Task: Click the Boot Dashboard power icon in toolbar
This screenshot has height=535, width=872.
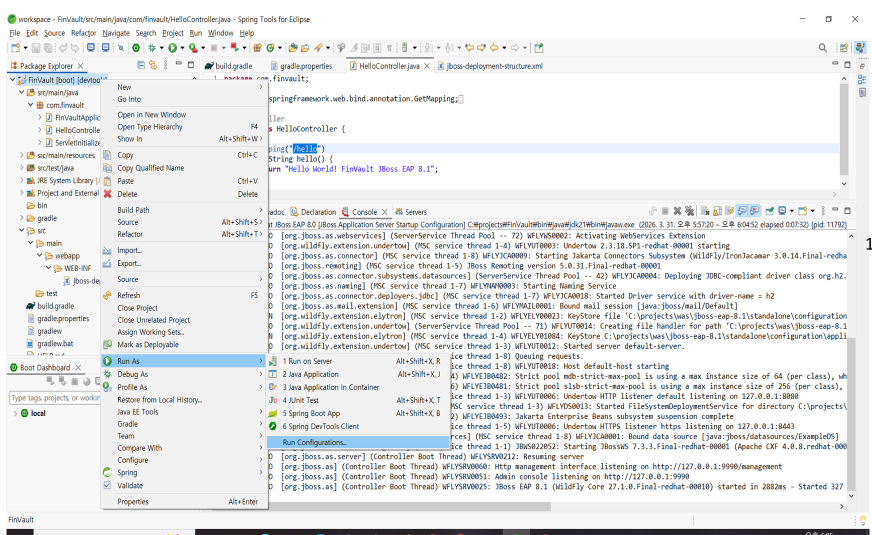Action: click(135, 48)
